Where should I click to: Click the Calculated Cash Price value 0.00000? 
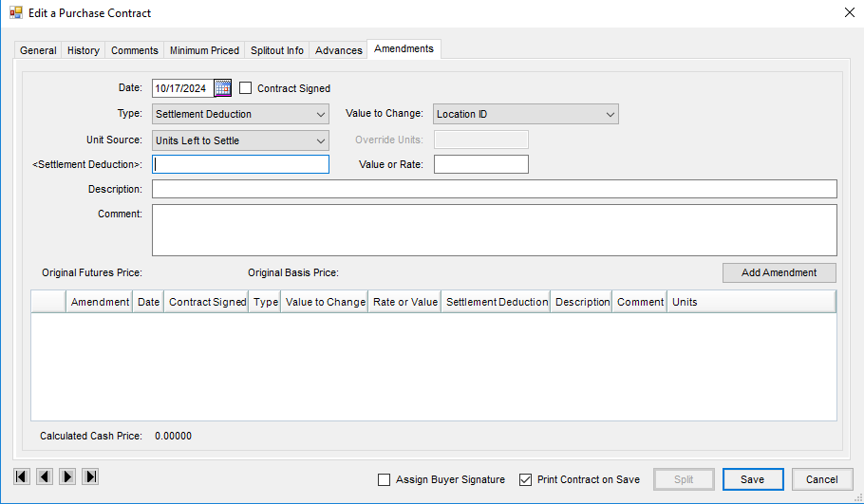click(x=173, y=436)
